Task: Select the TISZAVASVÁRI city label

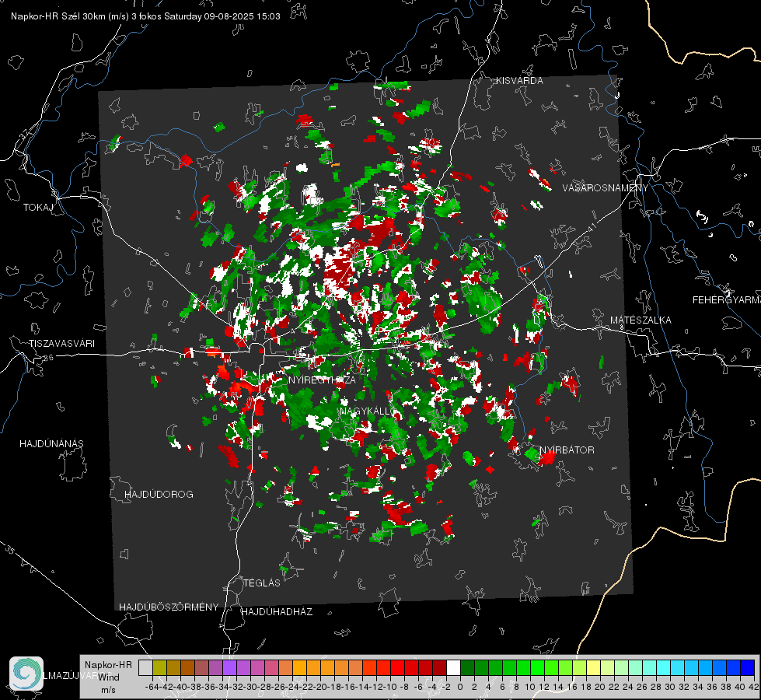Action: 61,344
